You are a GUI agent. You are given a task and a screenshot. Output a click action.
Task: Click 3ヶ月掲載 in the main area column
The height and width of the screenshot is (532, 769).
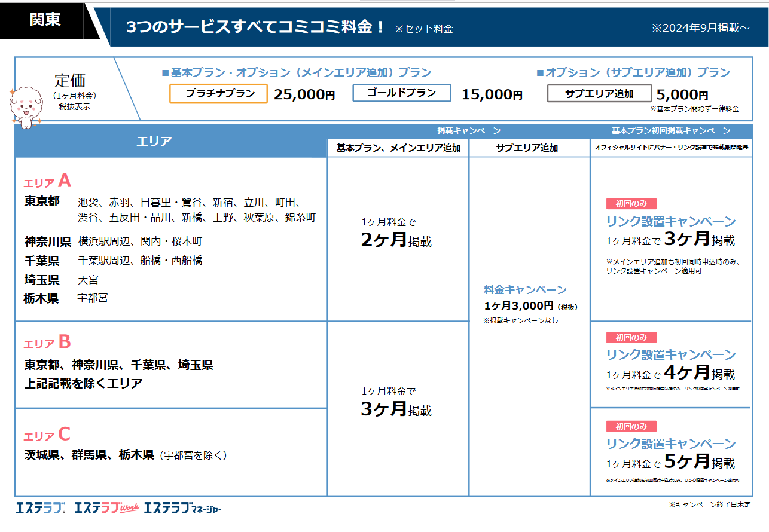tap(396, 409)
